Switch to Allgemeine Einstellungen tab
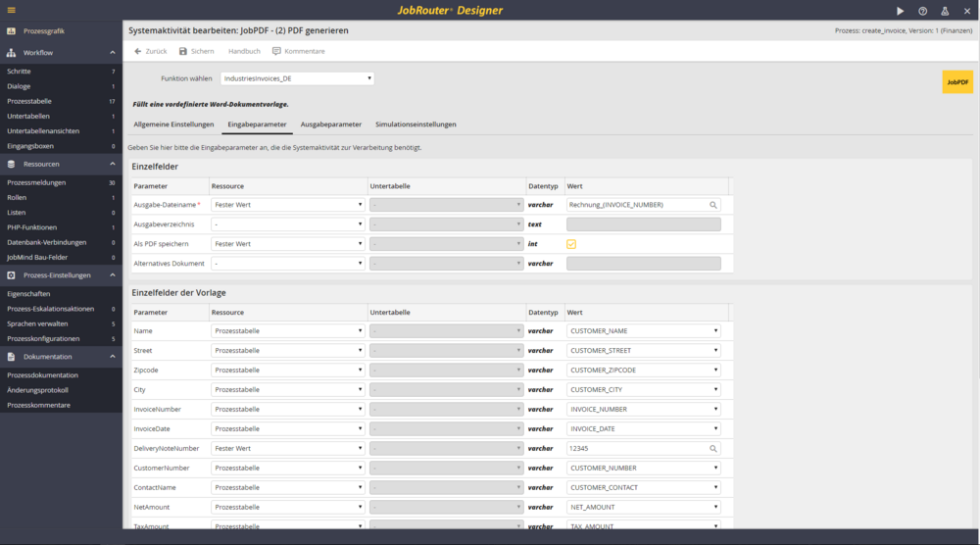Viewport: 980px width, 545px height. 173,124
